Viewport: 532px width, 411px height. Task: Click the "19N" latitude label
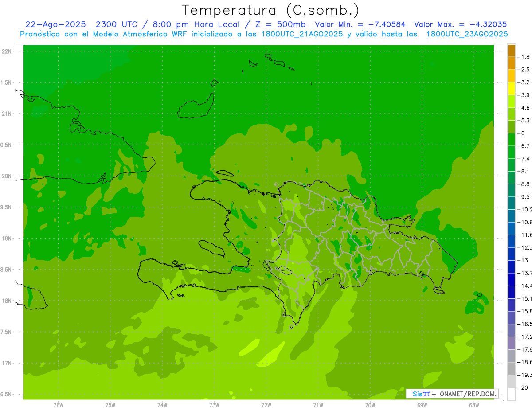point(7,239)
